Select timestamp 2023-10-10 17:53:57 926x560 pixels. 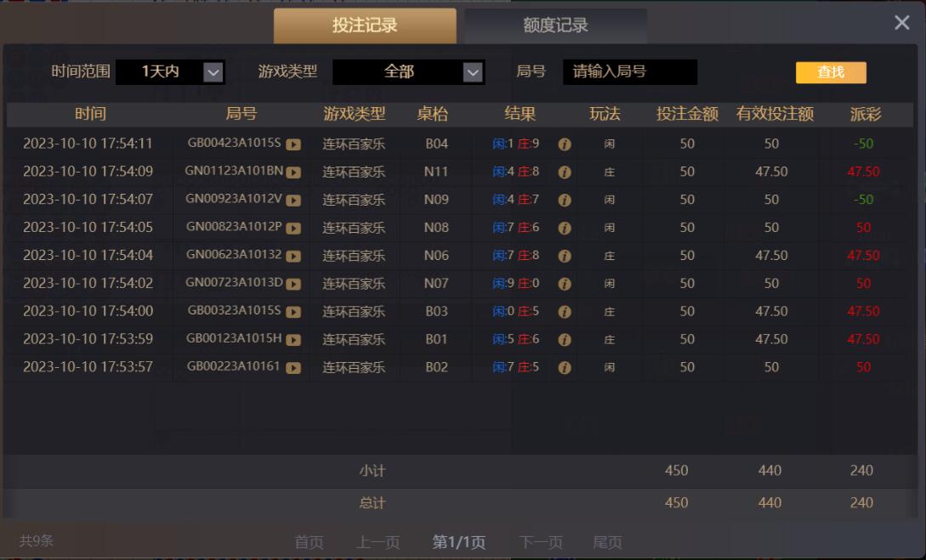(88, 367)
